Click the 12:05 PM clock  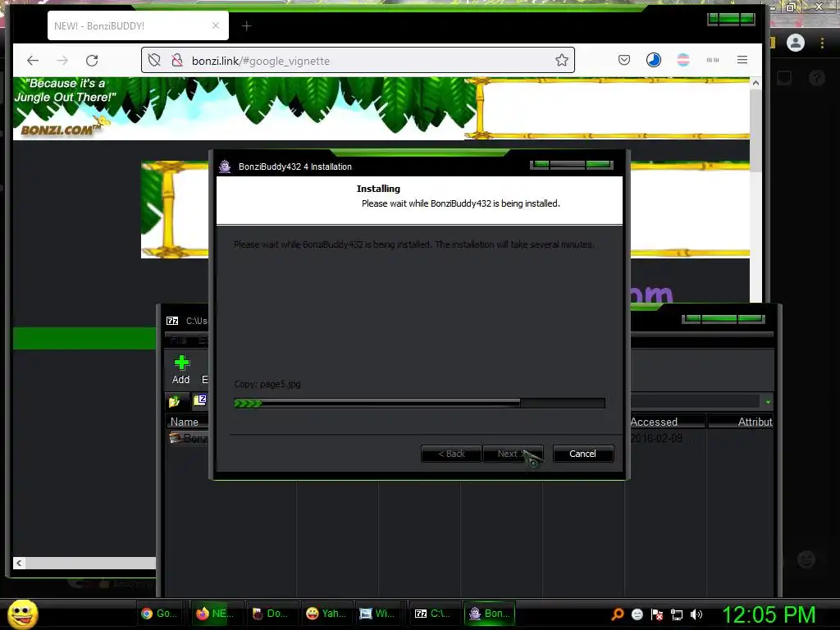point(768,614)
